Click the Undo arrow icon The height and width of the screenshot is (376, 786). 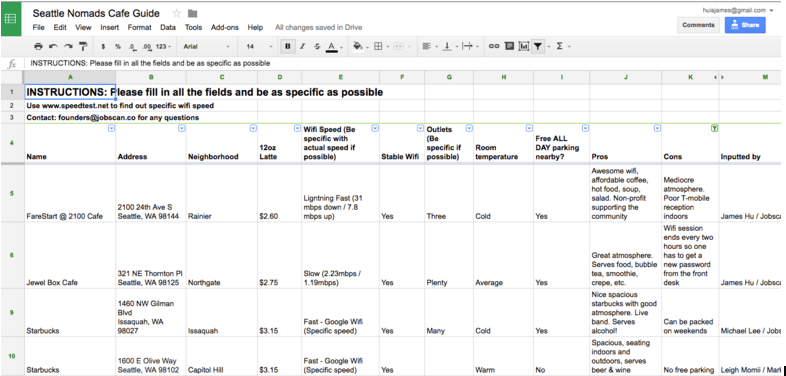pos(53,46)
